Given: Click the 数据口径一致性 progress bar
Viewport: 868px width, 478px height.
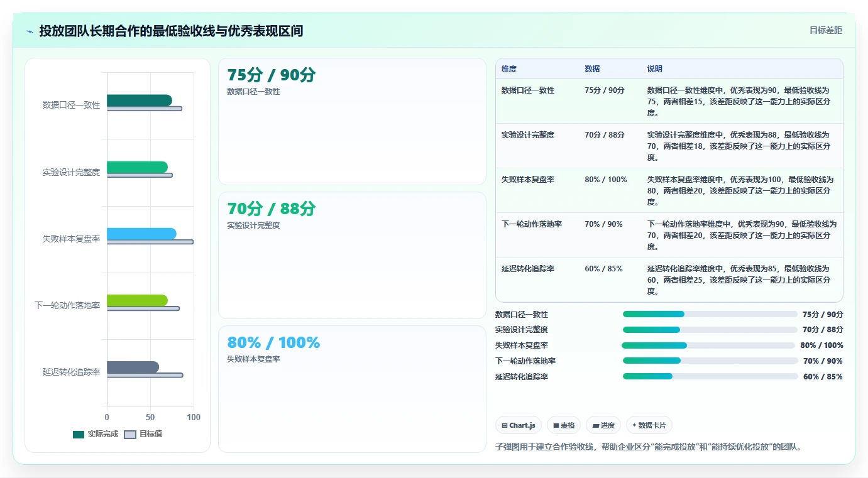Looking at the screenshot, I should (710, 314).
